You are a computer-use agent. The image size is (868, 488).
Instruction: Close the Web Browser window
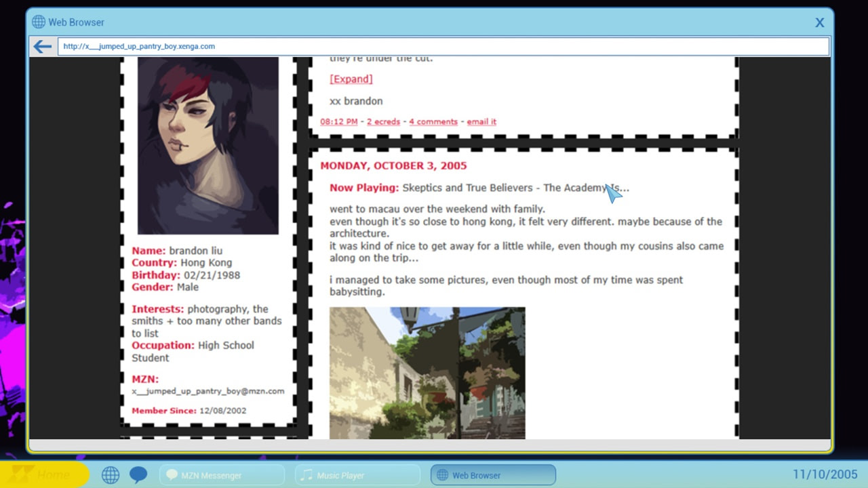(x=819, y=22)
